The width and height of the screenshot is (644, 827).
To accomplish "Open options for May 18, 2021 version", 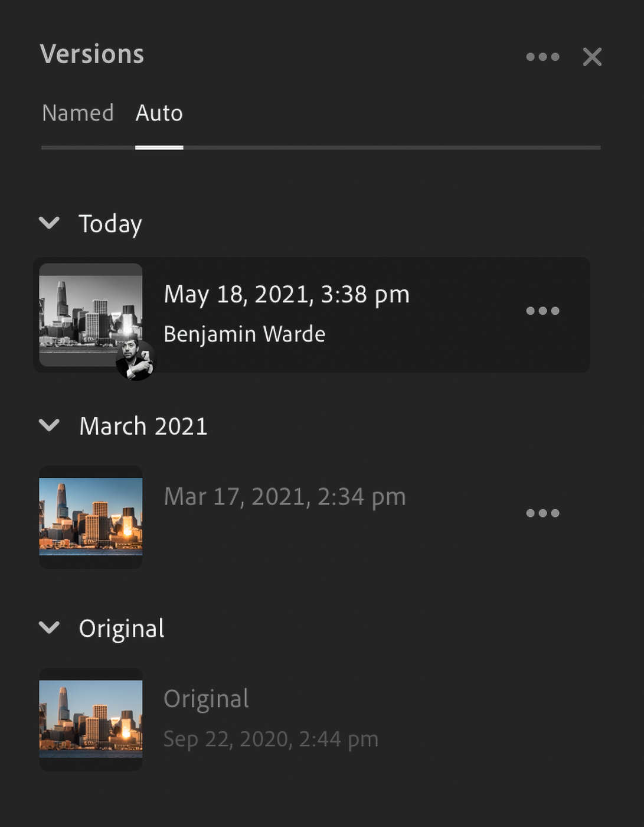I will click(x=542, y=311).
